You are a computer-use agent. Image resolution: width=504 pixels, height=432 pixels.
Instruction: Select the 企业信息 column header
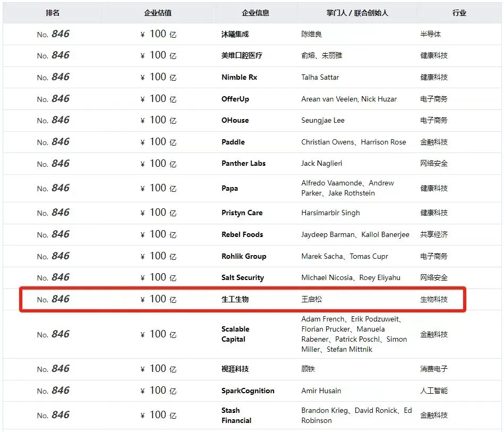click(x=255, y=13)
